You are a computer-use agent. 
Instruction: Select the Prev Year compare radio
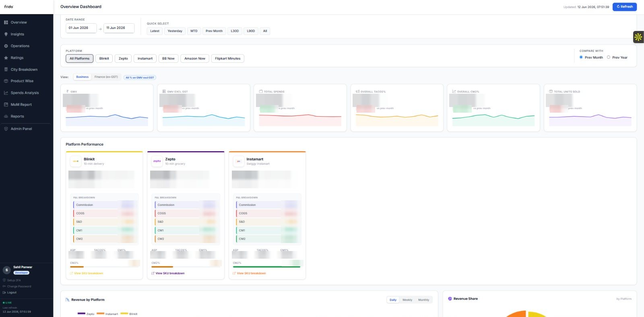[x=609, y=57]
